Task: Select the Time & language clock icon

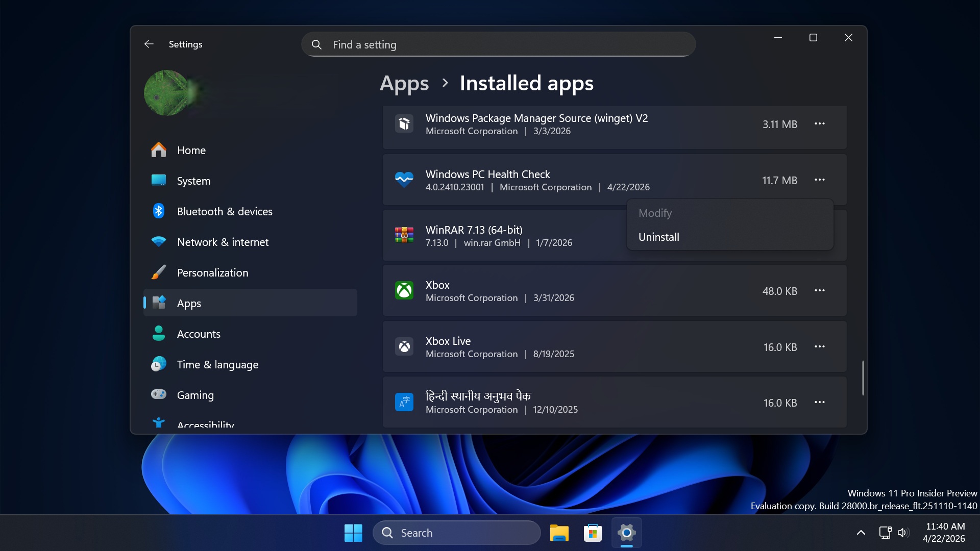Action: tap(159, 364)
